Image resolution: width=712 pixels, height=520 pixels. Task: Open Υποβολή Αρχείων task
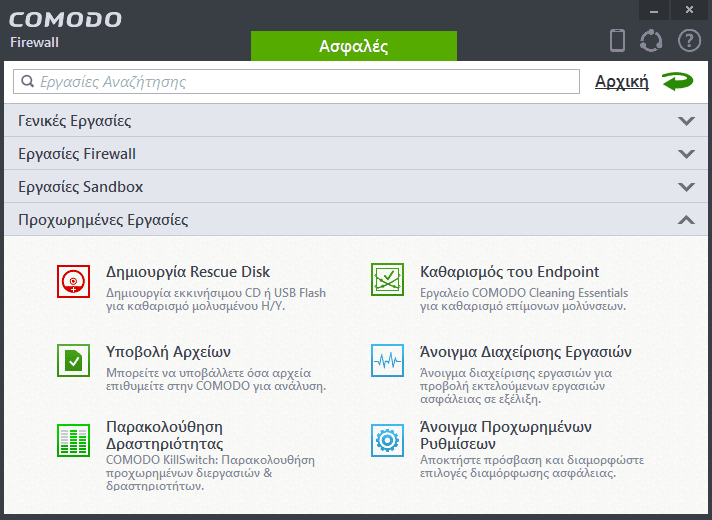tap(168, 352)
